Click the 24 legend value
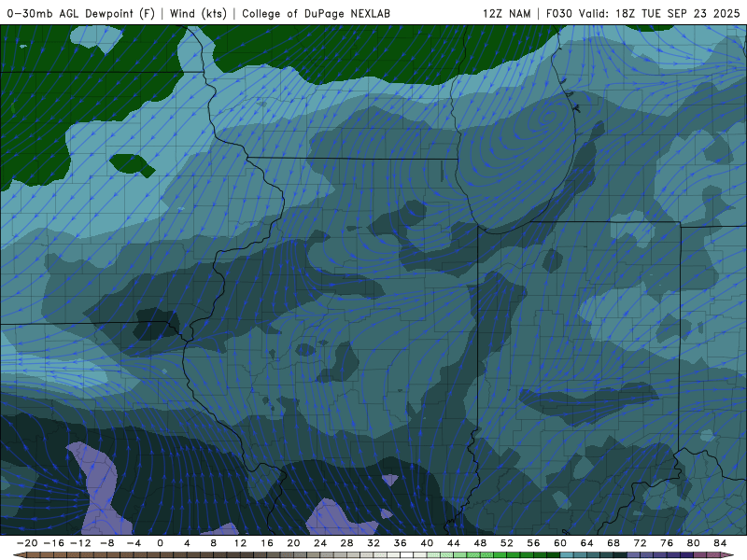Screen dimensions: 747x560 tap(320, 543)
